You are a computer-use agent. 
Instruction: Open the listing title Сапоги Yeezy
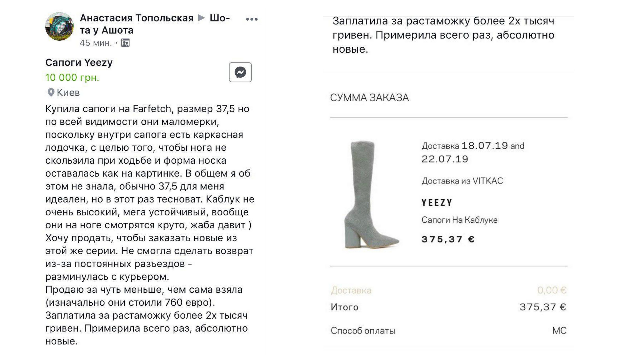point(79,62)
